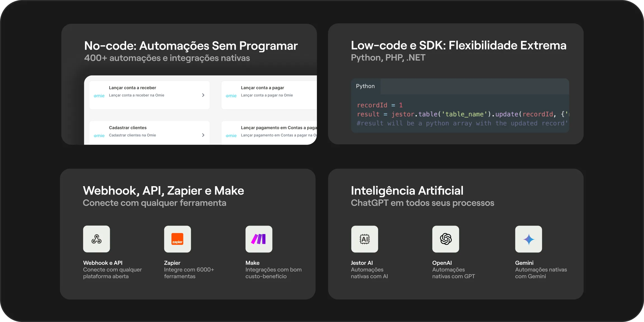Expand chevron on Cadastrar clientes card

pyautogui.click(x=203, y=135)
